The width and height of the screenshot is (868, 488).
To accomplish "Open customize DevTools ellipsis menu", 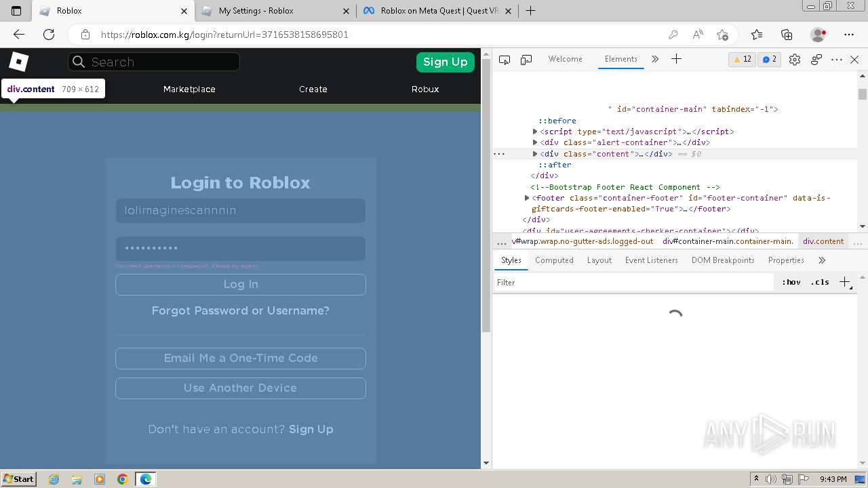I will pos(837,60).
